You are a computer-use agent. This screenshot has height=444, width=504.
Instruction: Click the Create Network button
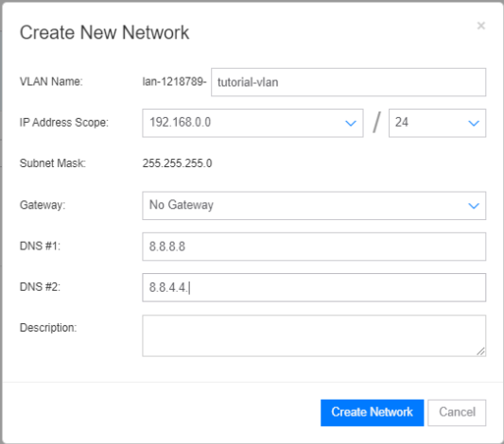(x=373, y=413)
